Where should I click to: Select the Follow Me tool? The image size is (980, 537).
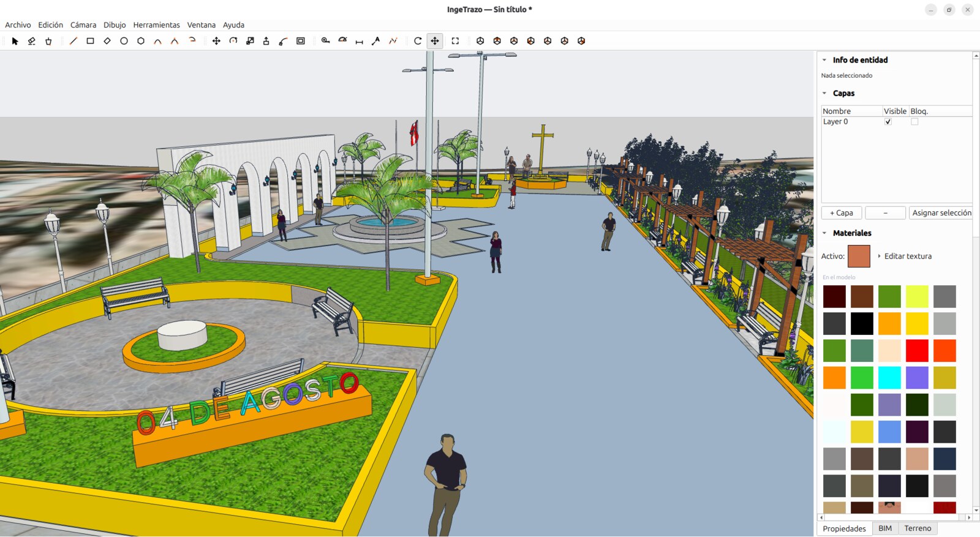(x=283, y=41)
